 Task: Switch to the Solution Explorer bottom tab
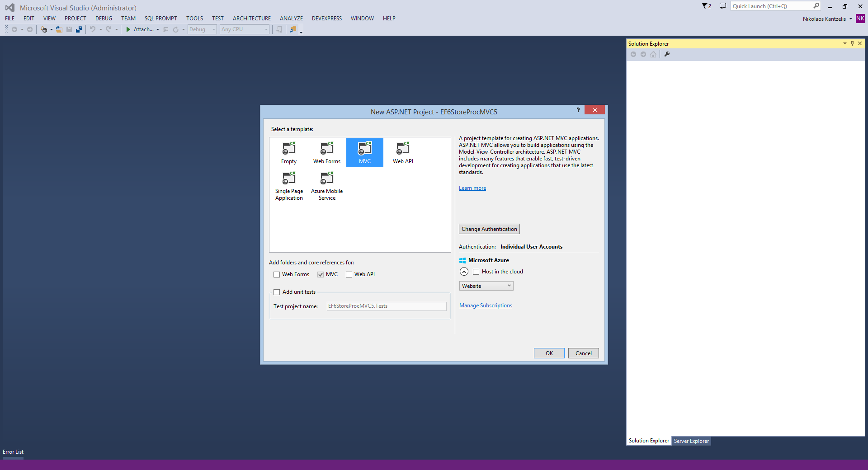coord(649,441)
